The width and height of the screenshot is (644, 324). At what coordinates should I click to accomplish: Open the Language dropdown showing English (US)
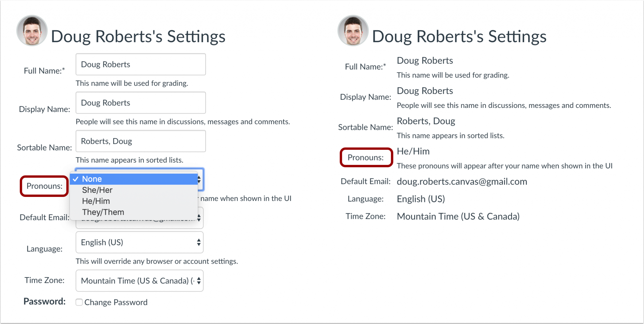pos(139,242)
